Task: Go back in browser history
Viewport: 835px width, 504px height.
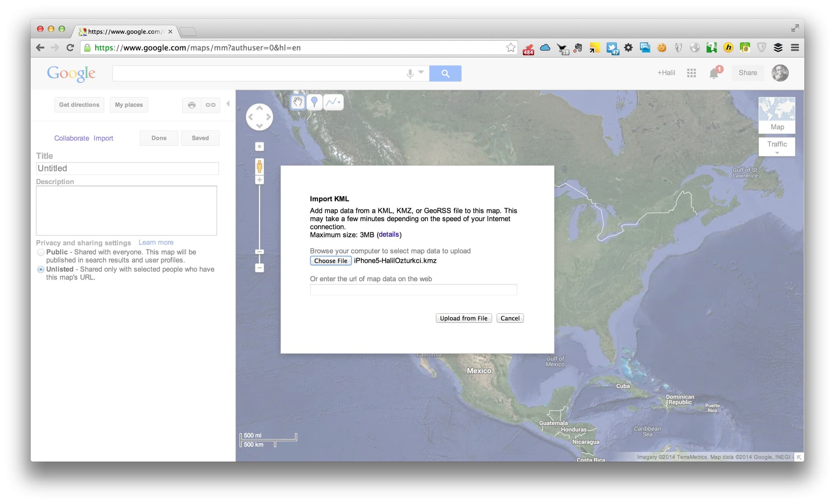Action: click(40, 48)
